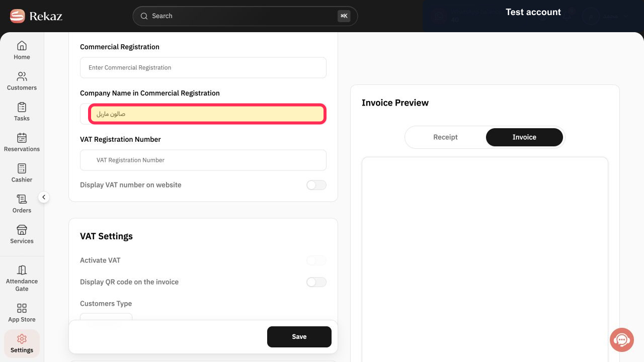Open the Home page icon
Viewport: 644px width, 362px height.
click(x=22, y=46)
